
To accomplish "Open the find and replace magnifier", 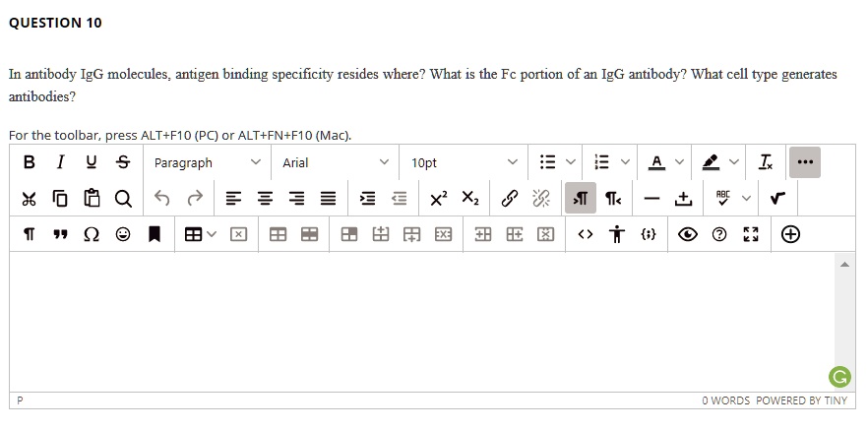I will click(124, 198).
